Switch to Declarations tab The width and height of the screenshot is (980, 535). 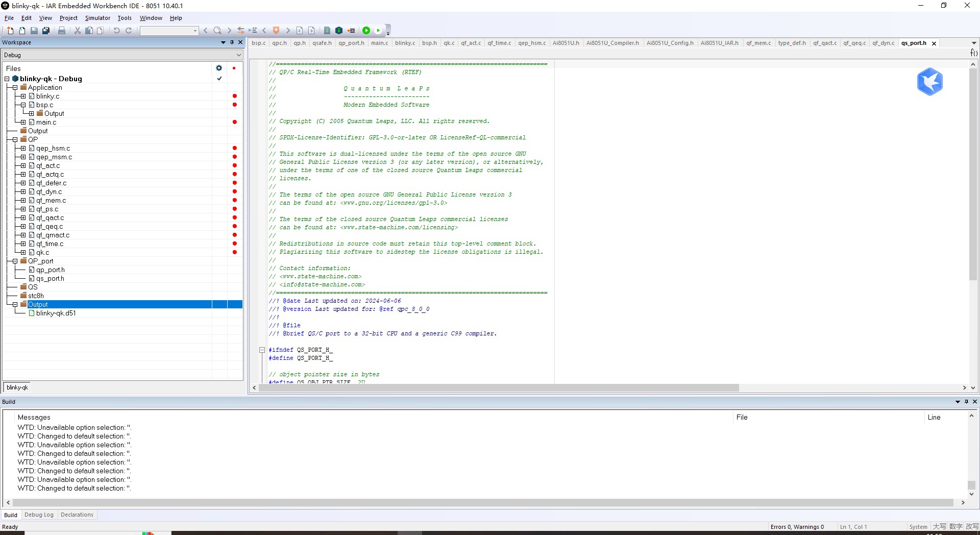coord(77,515)
